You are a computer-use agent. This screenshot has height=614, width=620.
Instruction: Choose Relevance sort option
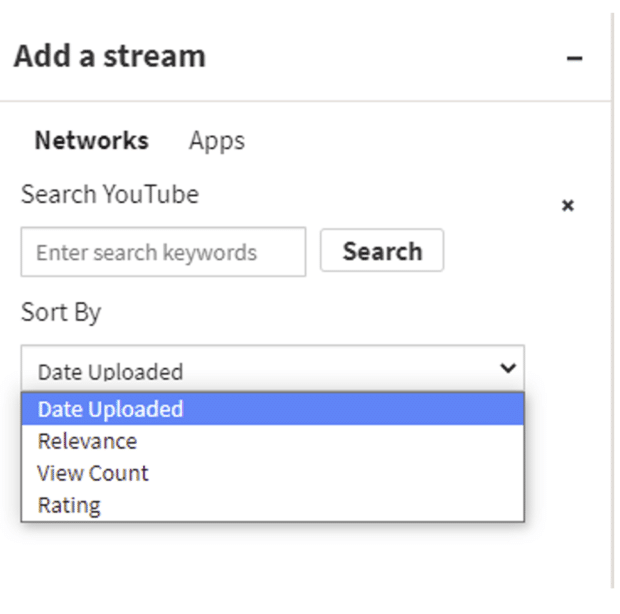273,441
